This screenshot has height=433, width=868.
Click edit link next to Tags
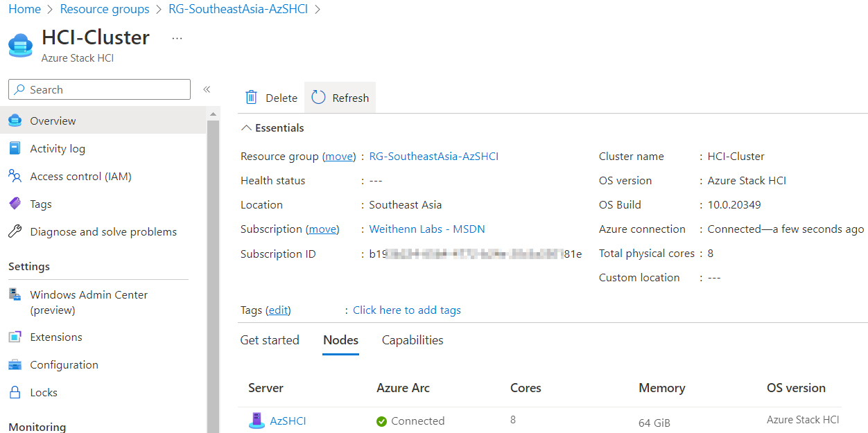(279, 310)
